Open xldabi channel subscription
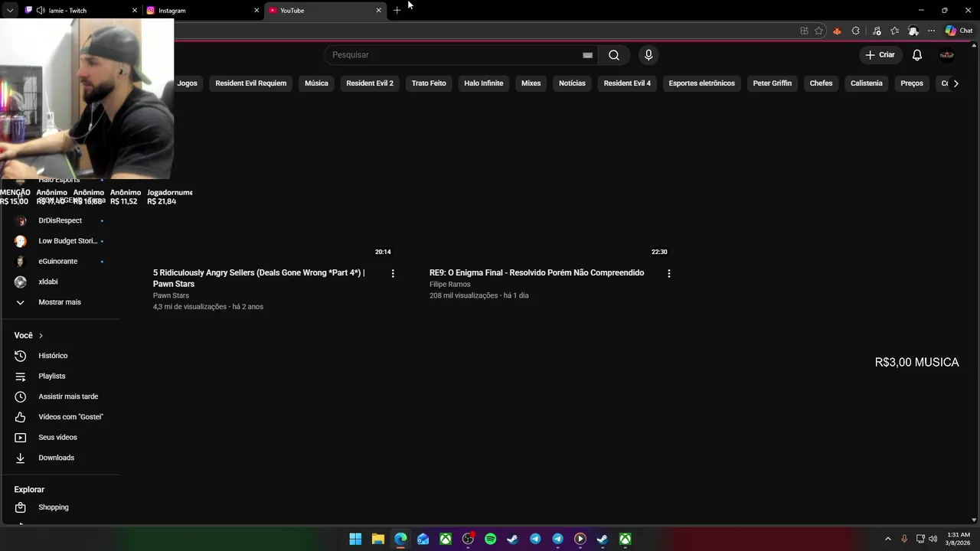 (60, 282)
